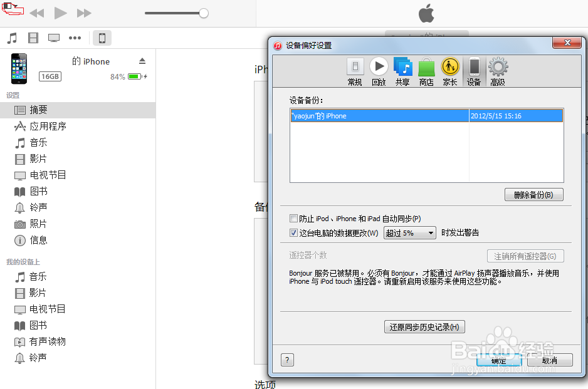Select 铃声 under 设置 section
The height and width of the screenshot is (389, 588).
(x=78, y=207)
